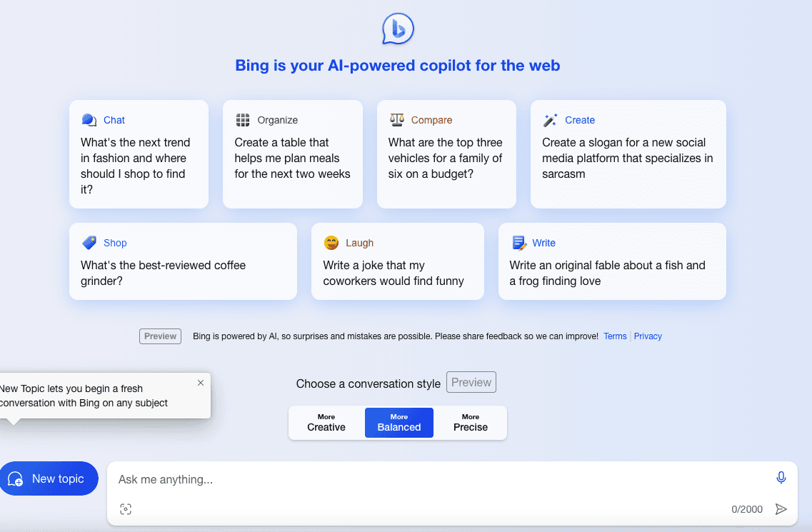Click the Create category label

pyautogui.click(x=579, y=120)
